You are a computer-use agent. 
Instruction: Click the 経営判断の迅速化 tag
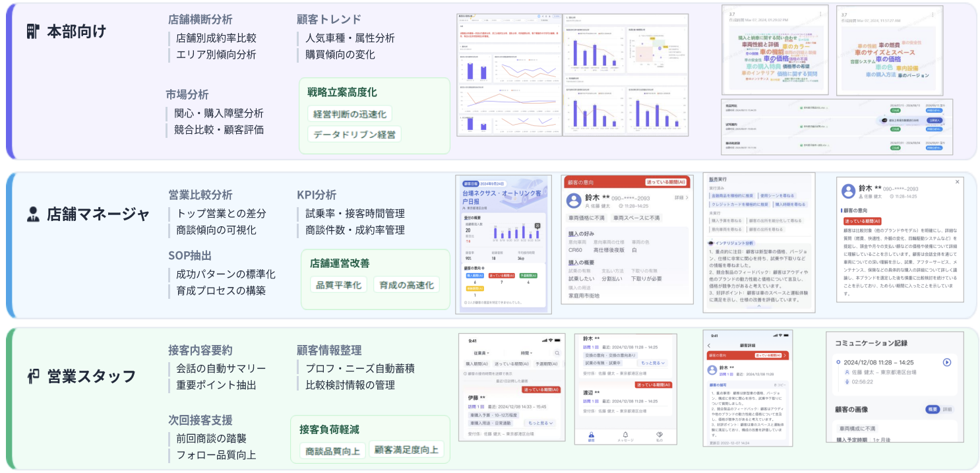point(350,114)
